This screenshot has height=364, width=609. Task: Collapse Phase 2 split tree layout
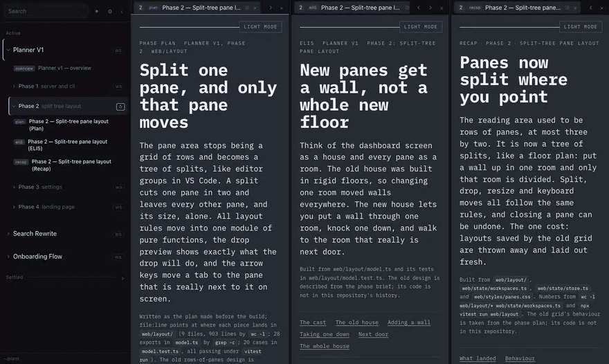[14, 106]
